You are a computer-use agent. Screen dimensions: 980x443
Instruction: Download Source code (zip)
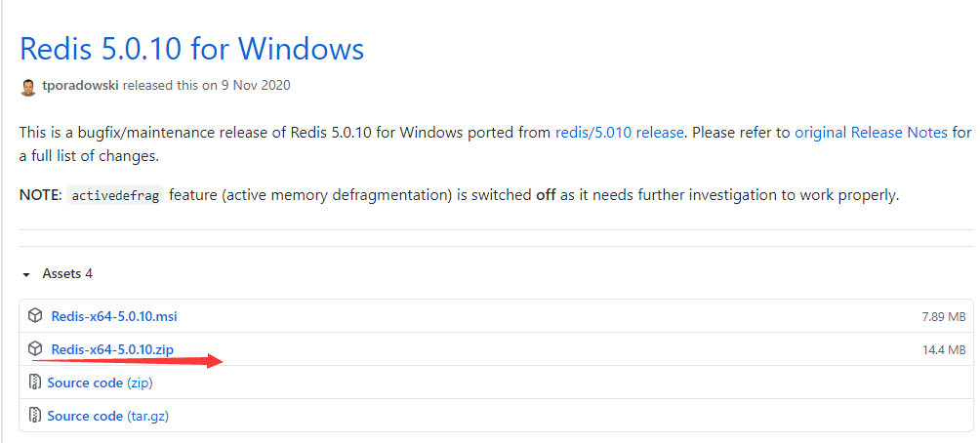[100, 383]
